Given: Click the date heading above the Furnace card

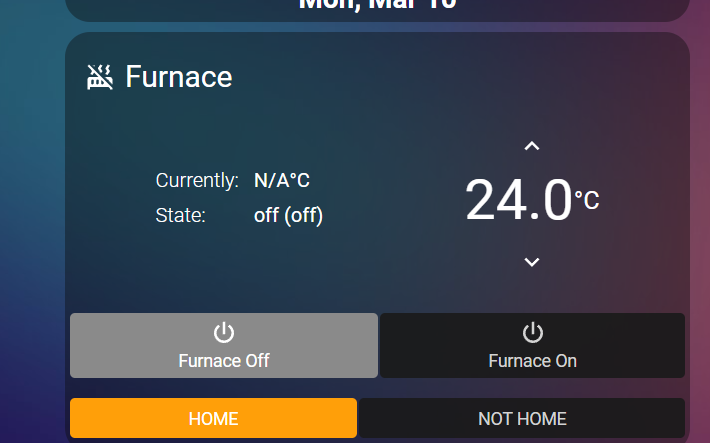Looking at the screenshot, I should point(378,5).
